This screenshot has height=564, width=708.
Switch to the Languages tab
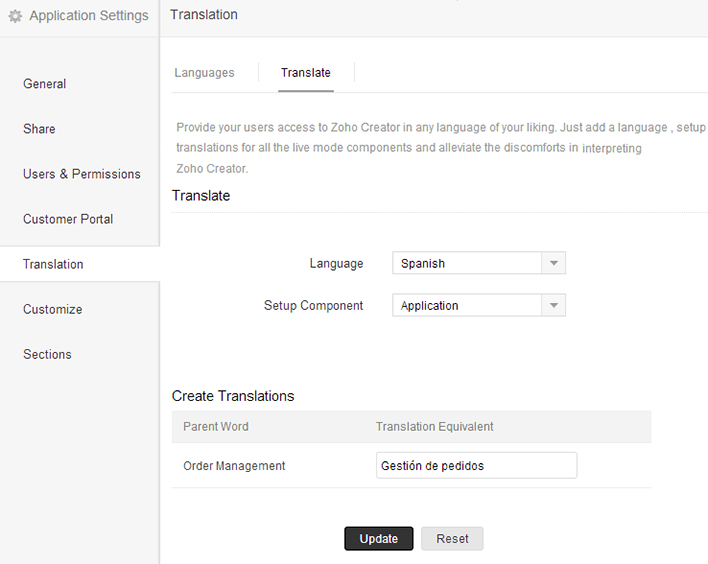click(x=205, y=73)
